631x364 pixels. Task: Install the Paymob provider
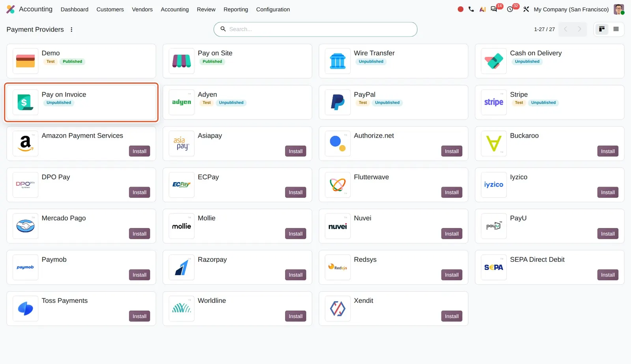(140, 275)
